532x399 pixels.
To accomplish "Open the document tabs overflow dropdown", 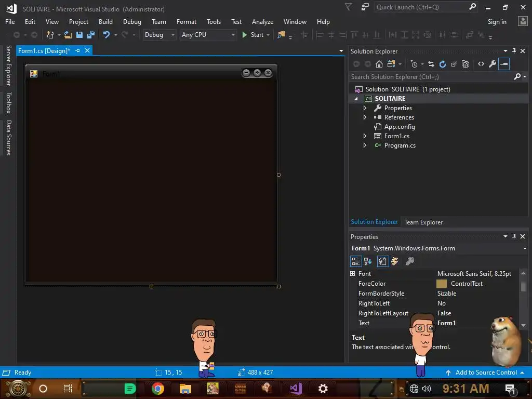I will (341, 51).
